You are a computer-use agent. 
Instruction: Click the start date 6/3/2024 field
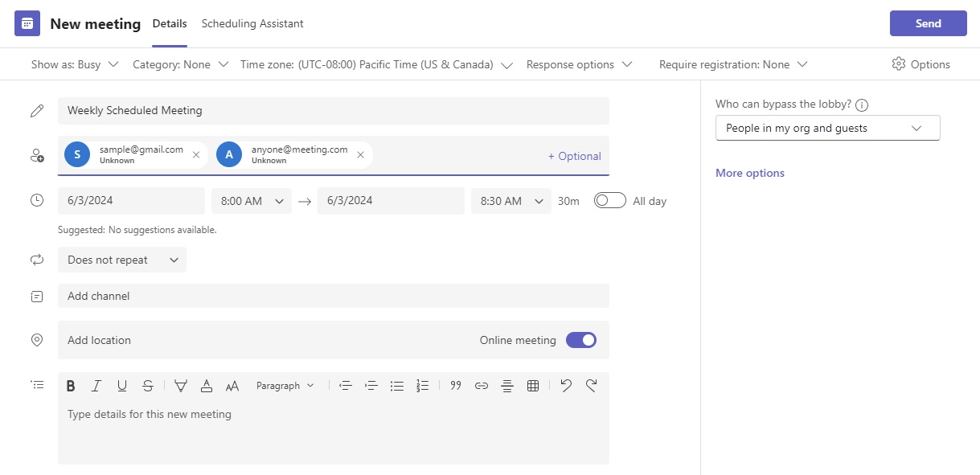(x=131, y=201)
